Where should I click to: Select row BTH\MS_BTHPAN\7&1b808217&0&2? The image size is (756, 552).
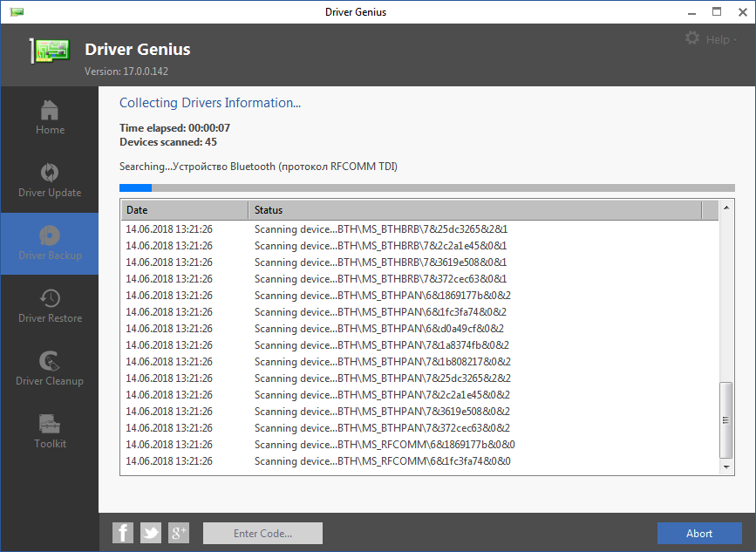[419, 362]
